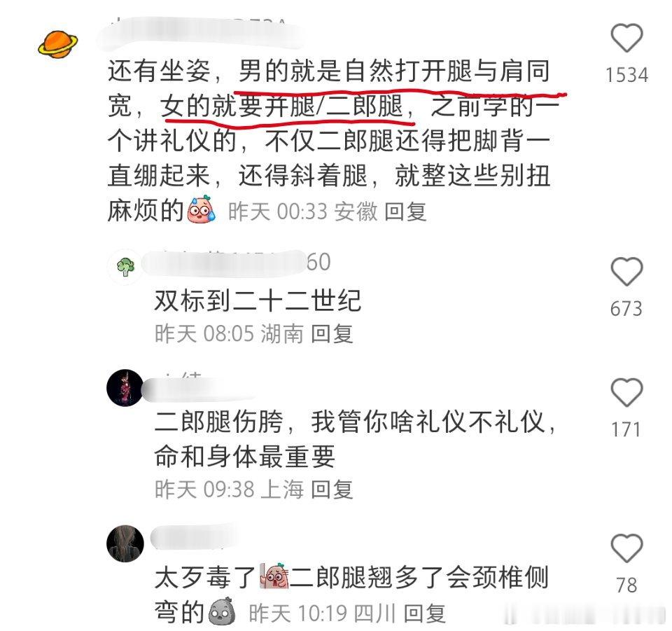Open the broccoli avatar profile
The width and height of the screenshot is (672, 631).
click(x=125, y=266)
